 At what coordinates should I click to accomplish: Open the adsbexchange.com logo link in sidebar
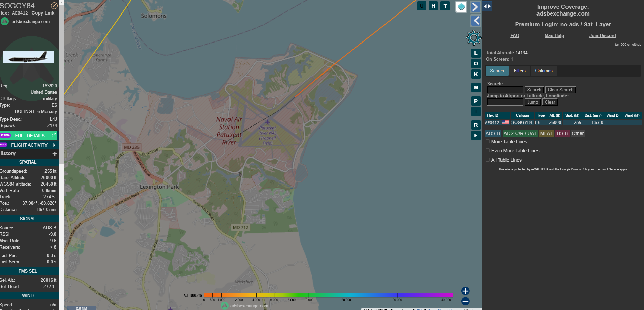[x=25, y=21]
